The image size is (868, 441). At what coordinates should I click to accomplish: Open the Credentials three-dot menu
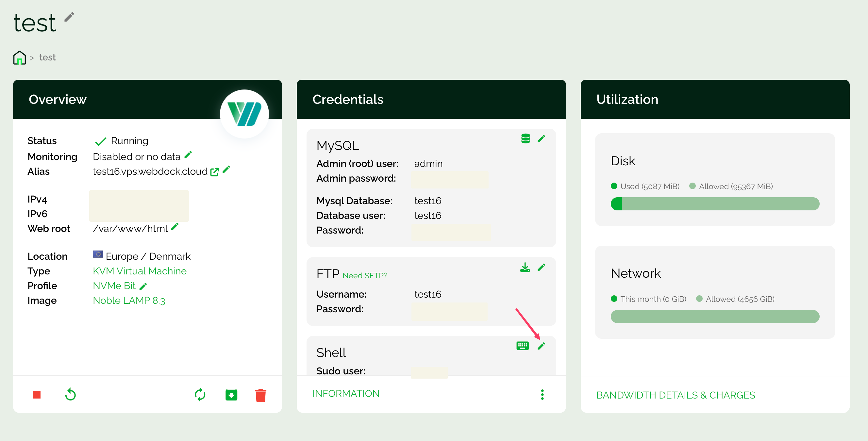(x=542, y=395)
